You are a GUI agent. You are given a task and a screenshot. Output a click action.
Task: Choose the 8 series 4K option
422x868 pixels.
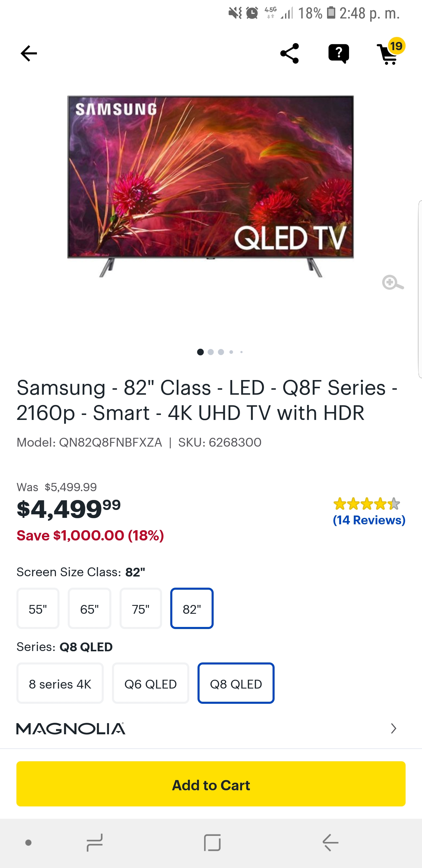(x=60, y=683)
